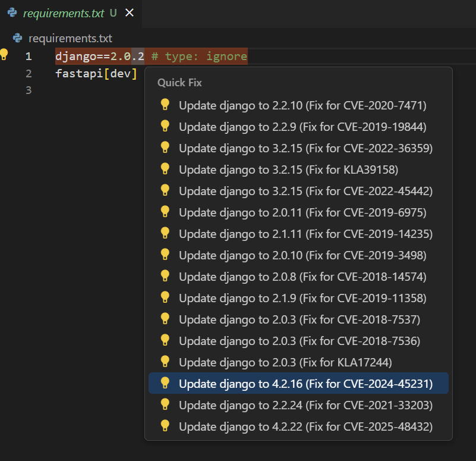Click the lightbulb icon beside CVE-2022-45442 fix

pos(165,190)
